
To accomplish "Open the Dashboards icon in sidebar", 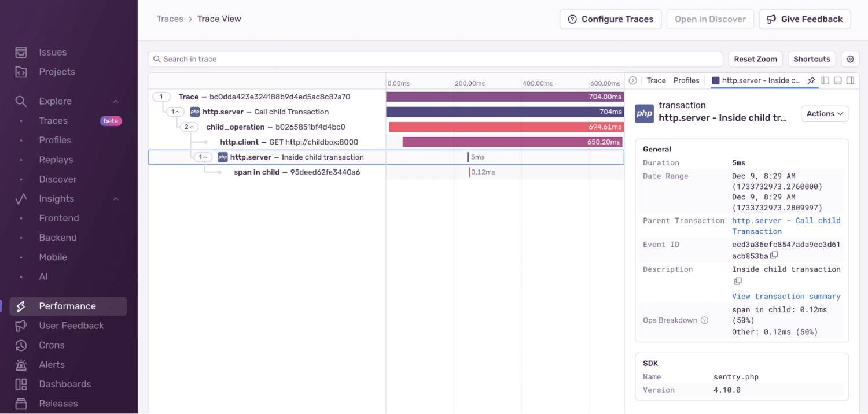I will click(x=21, y=383).
